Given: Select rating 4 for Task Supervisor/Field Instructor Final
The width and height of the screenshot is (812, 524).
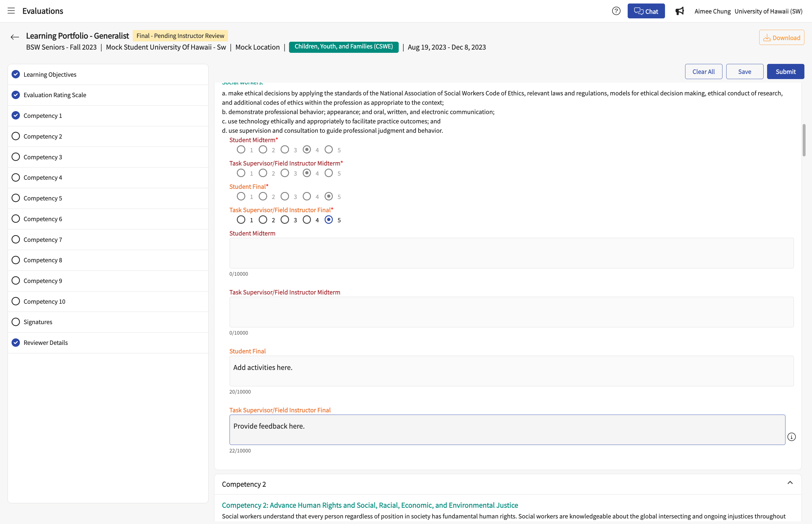Looking at the screenshot, I should coord(307,220).
